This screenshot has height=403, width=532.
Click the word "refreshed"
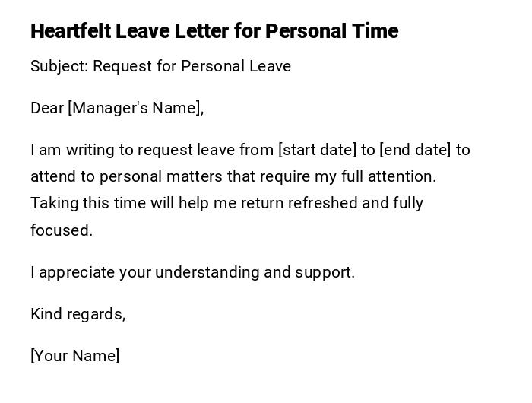322,203
